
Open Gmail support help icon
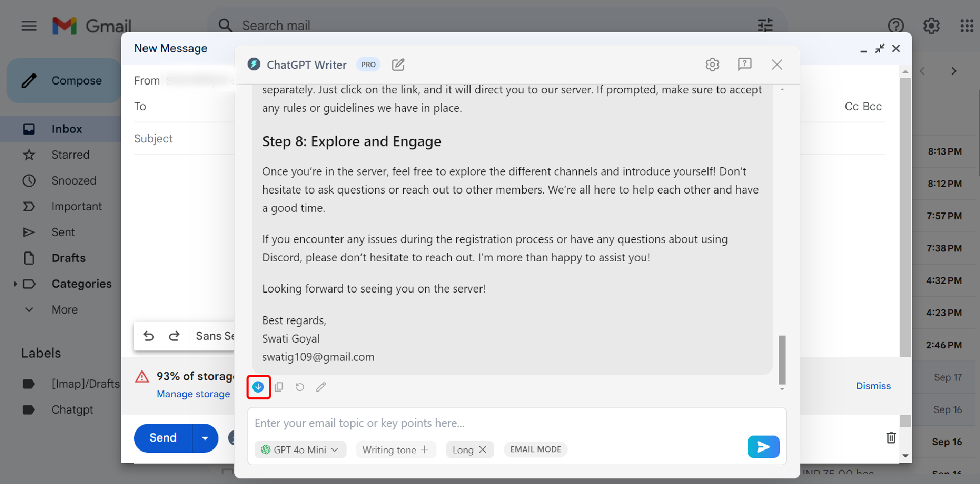[x=896, y=26]
